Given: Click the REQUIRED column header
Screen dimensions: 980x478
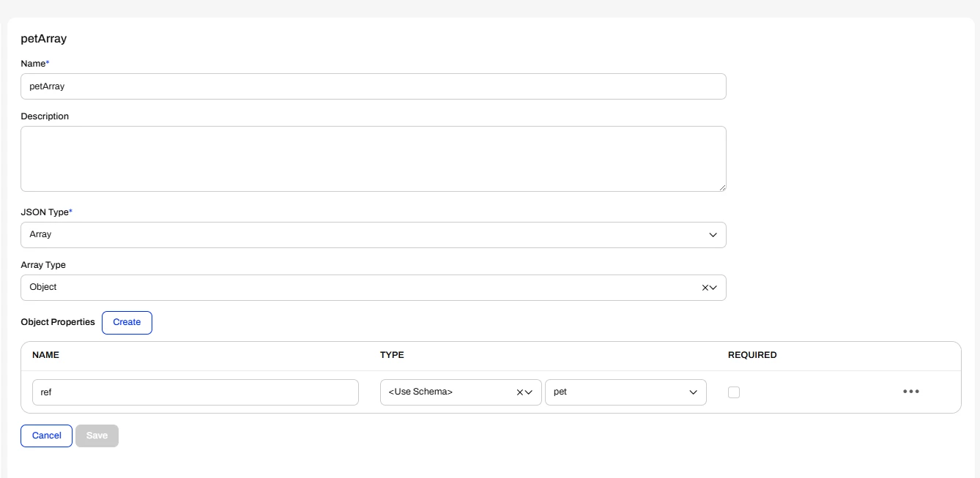Looking at the screenshot, I should coord(752,355).
